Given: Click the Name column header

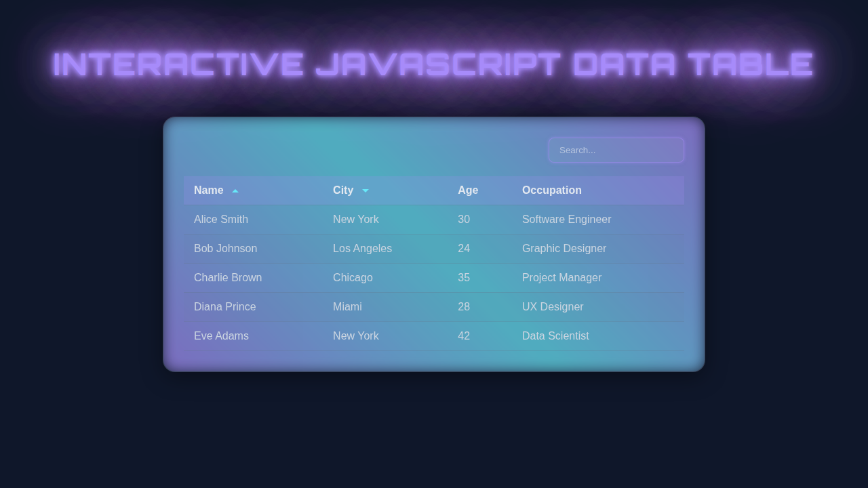Looking at the screenshot, I should tap(253, 190).
